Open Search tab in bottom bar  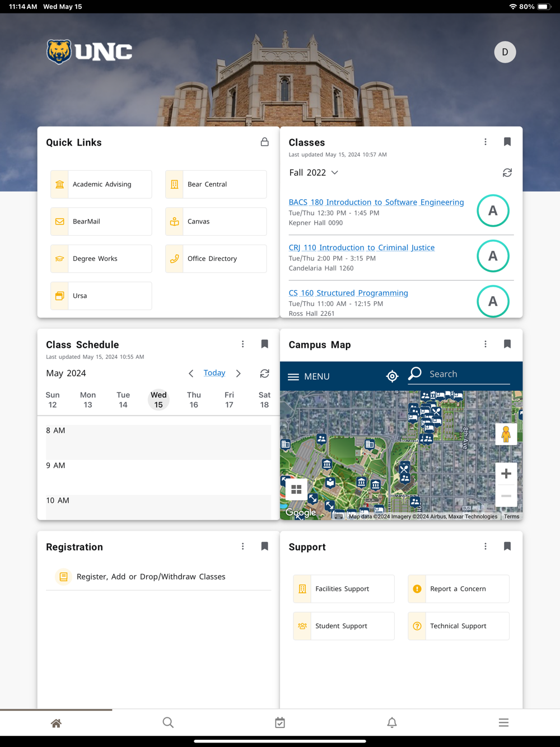point(168,723)
